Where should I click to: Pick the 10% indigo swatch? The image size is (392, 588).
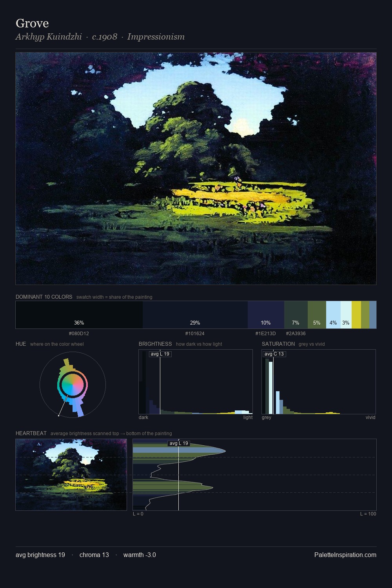point(266,314)
